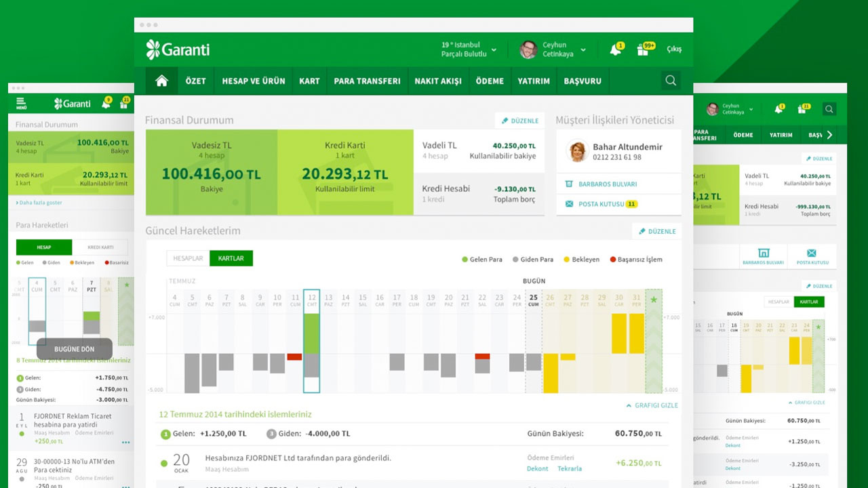This screenshot has width=868, height=488.
Task: Open the HESAP VE ÜRÜN menu
Action: [254, 81]
